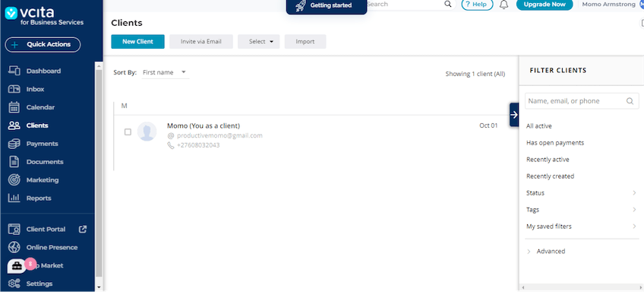Click phone number +27608032043
The height and width of the screenshot is (292, 644).
pyautogui.click(x=198, y=145)
